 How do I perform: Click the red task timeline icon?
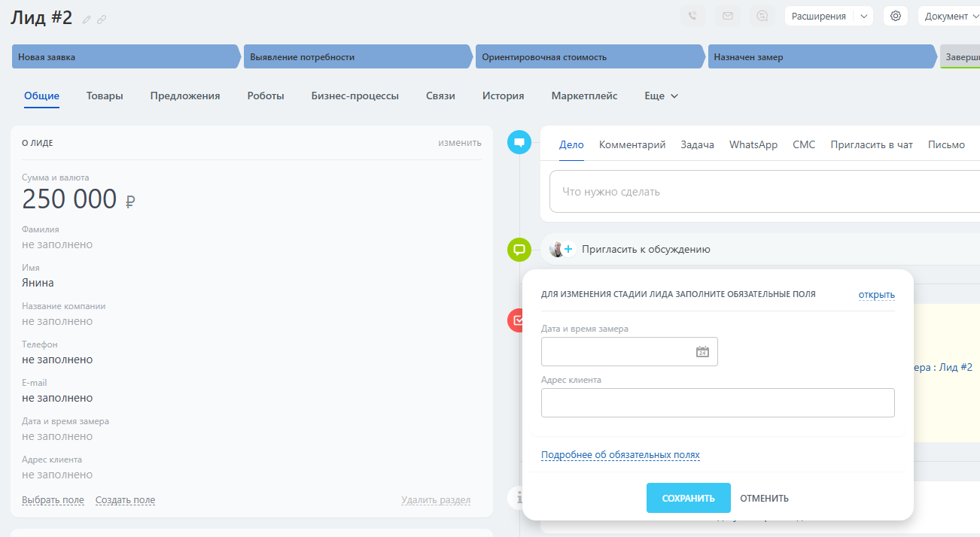[517, 320]
